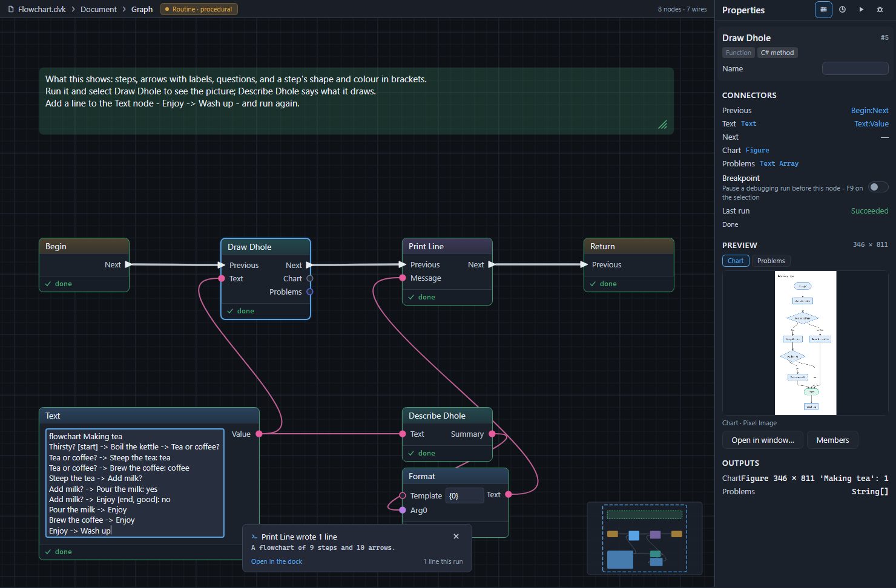The image size is (896, 588).
Task: Click the chart preview thumbnail
Action: coord(806,342)
